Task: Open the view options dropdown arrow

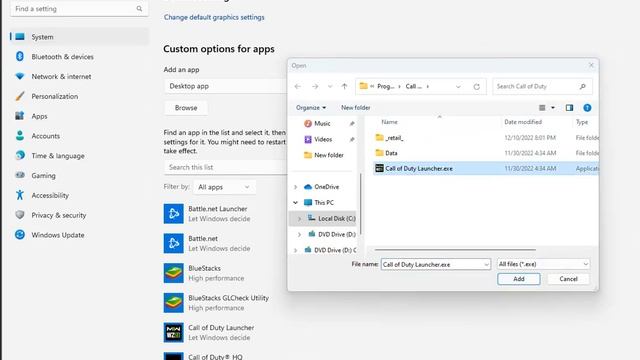Action: [x=553, y=108]
